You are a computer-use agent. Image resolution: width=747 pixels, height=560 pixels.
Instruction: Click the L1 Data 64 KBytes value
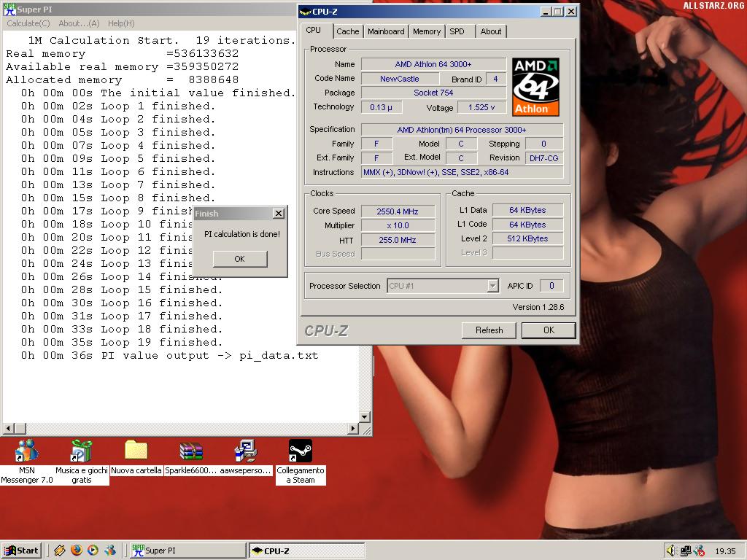click(527, 210)
